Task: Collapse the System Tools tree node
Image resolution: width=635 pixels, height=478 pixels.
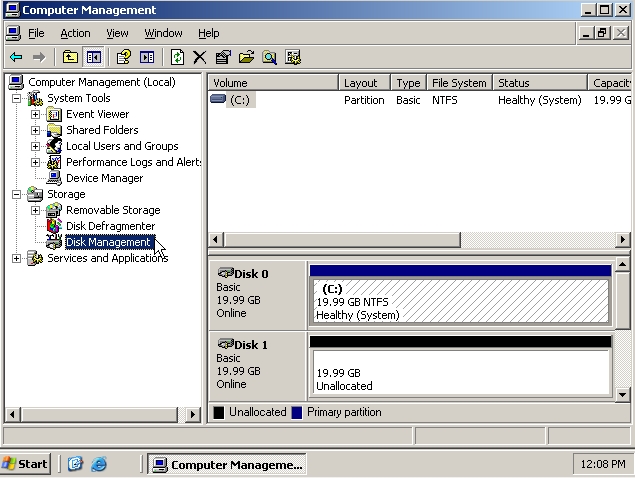Action: click(16, 98)
